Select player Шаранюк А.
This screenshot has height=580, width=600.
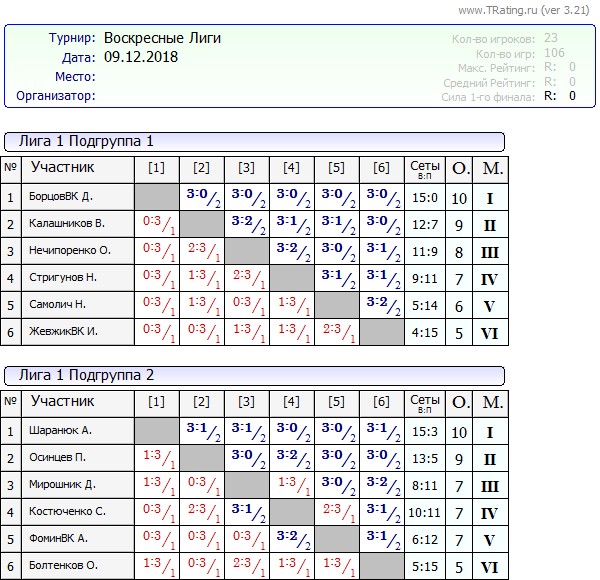coord(60,431)
